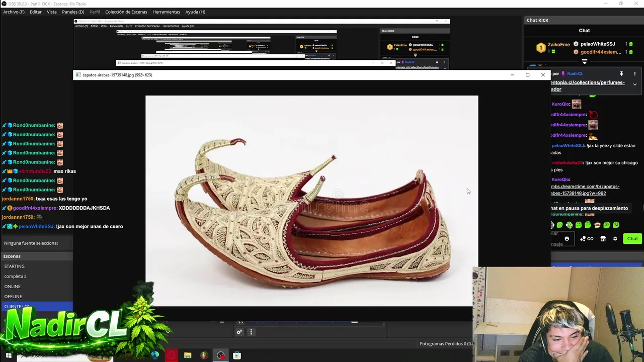Open the pinned message three-dot options
The image size is (644, 362).
point(635,73)
